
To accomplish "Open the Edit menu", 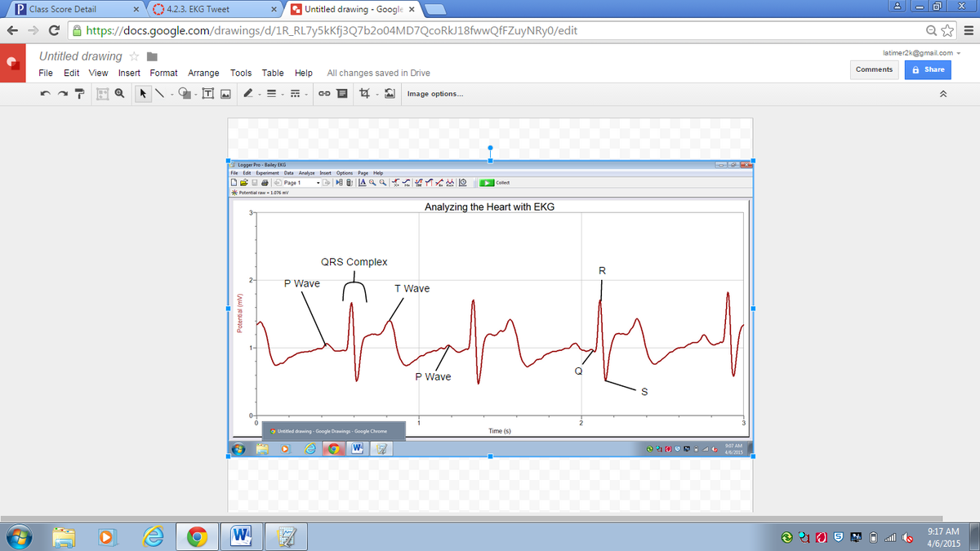I will (70, 73).
